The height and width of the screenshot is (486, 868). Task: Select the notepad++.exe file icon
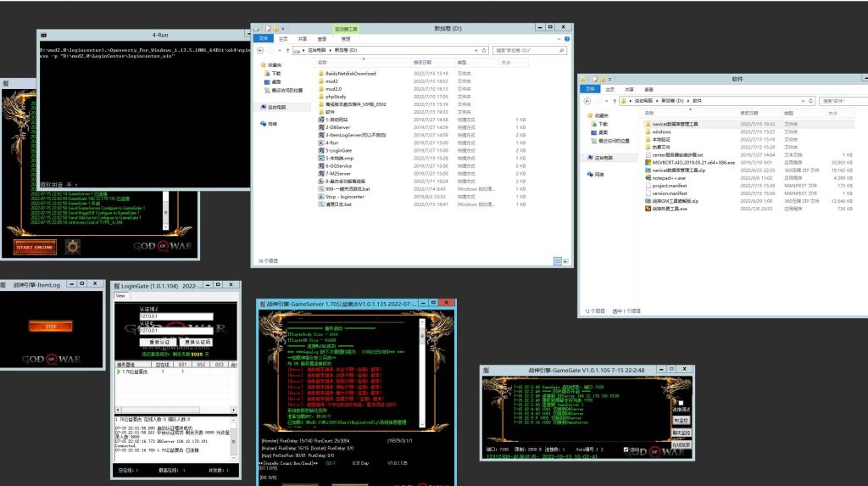647,177
